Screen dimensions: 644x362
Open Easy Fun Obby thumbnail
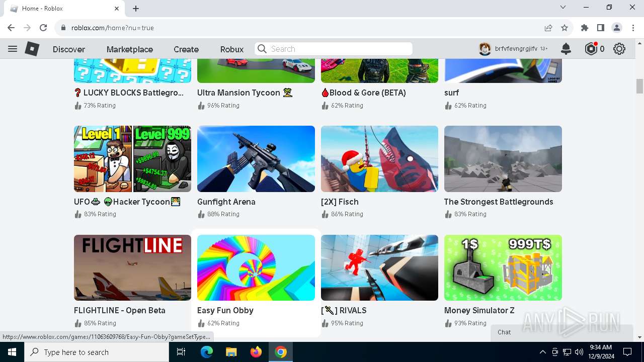point(256,267)
